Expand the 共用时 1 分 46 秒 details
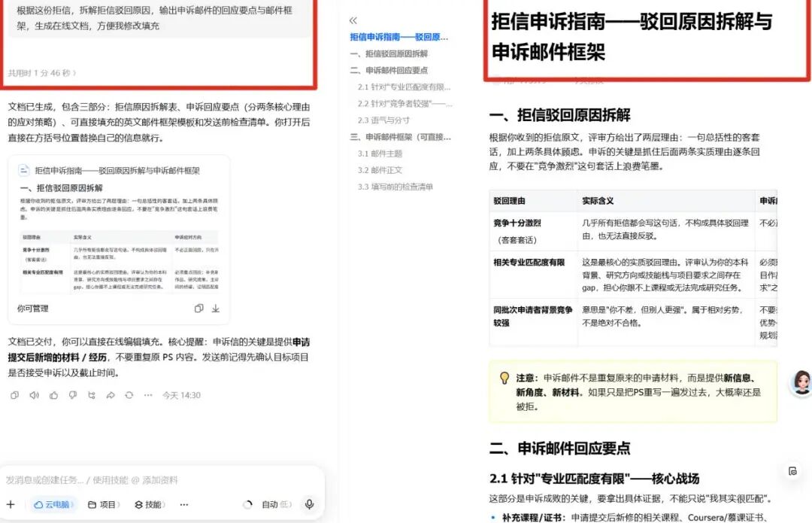Screen dimensions: 812x523 coord(42,73)
